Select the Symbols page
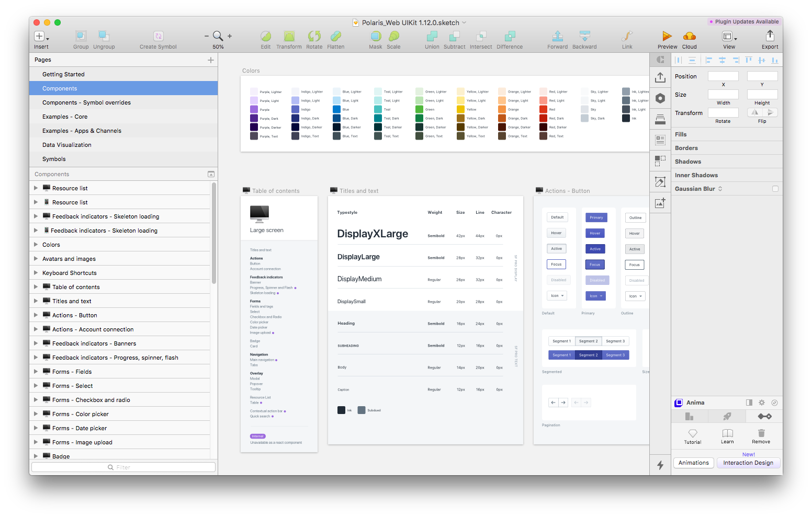Viewport: 812px width, 517px height. (54, 159)
